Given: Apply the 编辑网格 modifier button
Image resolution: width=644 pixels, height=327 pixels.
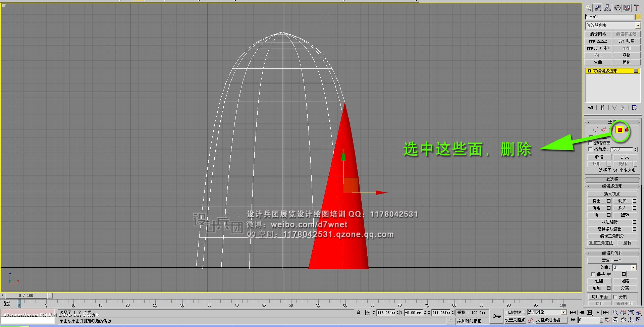Looking at the screenshot, I should [x=598, y=34].
